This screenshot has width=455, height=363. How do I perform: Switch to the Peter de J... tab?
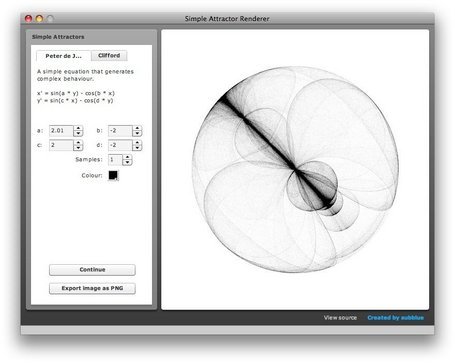pyautogui.click(x=63, y=56)
